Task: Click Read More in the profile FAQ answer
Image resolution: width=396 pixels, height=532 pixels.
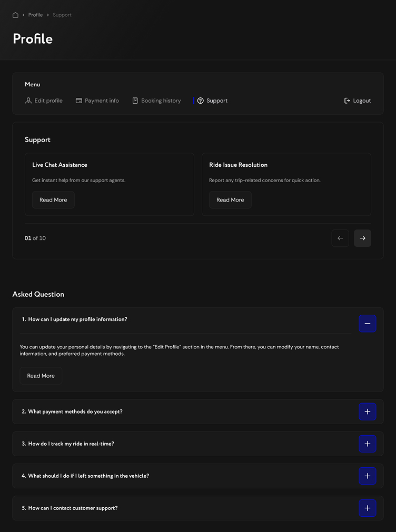Action: tap(41, 376)
